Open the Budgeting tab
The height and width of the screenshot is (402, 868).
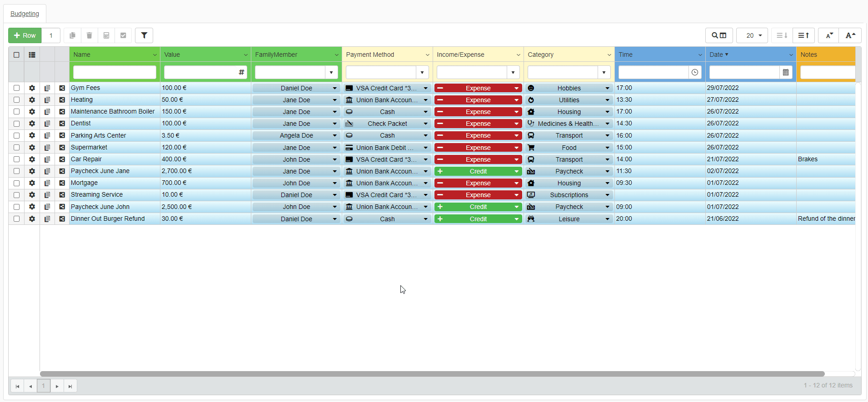tap(25, 14)
